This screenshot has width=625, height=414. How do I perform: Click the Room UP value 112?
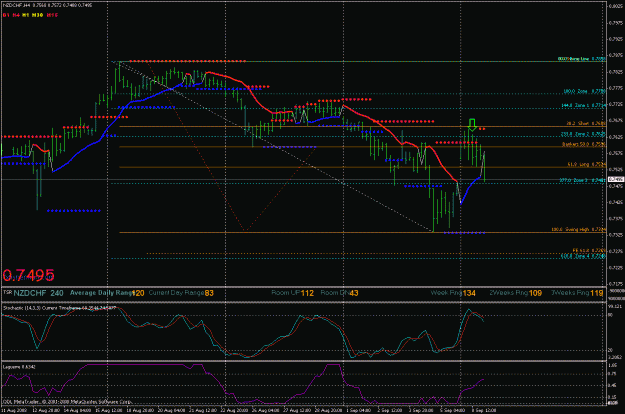point(307,293)
